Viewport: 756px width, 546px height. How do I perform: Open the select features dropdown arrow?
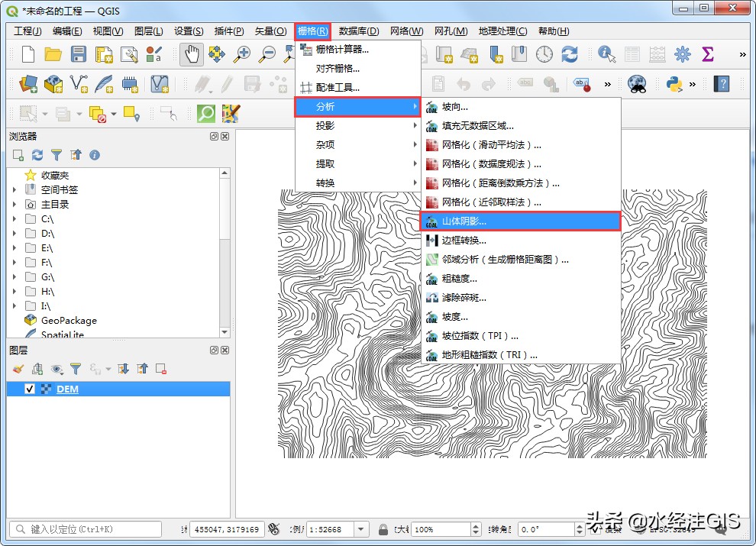[x=45, y=114]
